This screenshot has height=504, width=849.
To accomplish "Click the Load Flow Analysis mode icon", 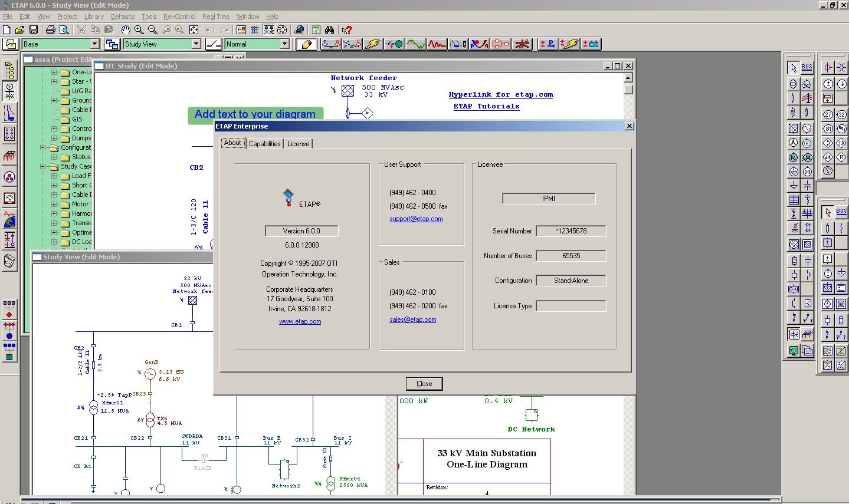I will [330, 44].
